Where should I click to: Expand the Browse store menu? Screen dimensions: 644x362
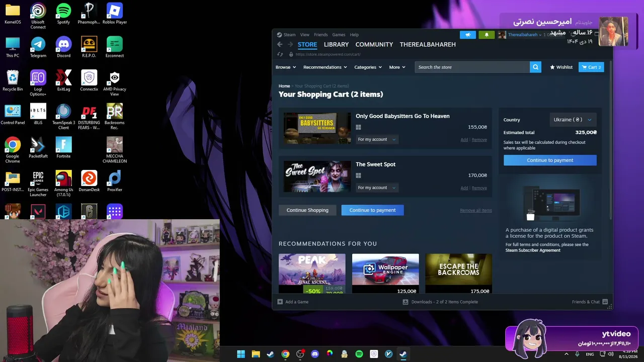pos(286,67)
